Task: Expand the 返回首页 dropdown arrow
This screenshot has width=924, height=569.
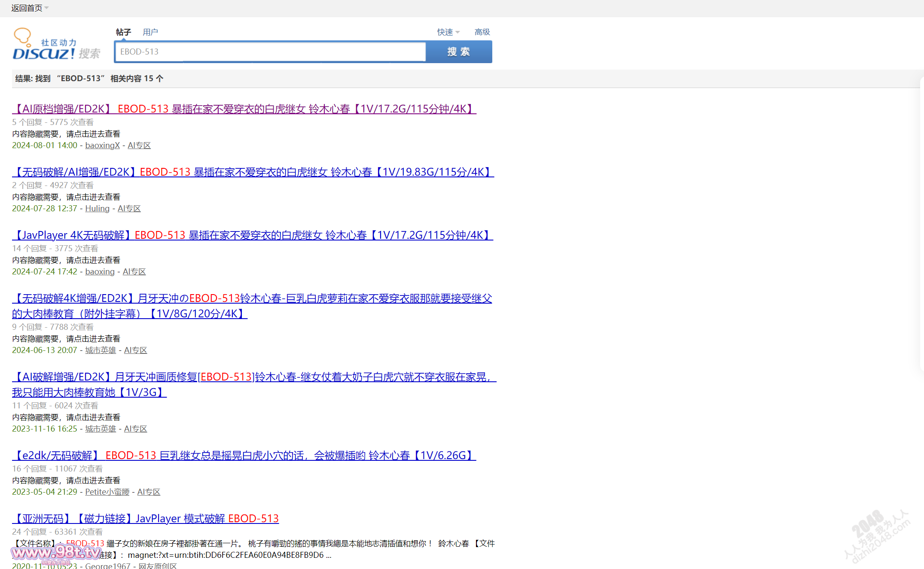Action: point(46,8)
